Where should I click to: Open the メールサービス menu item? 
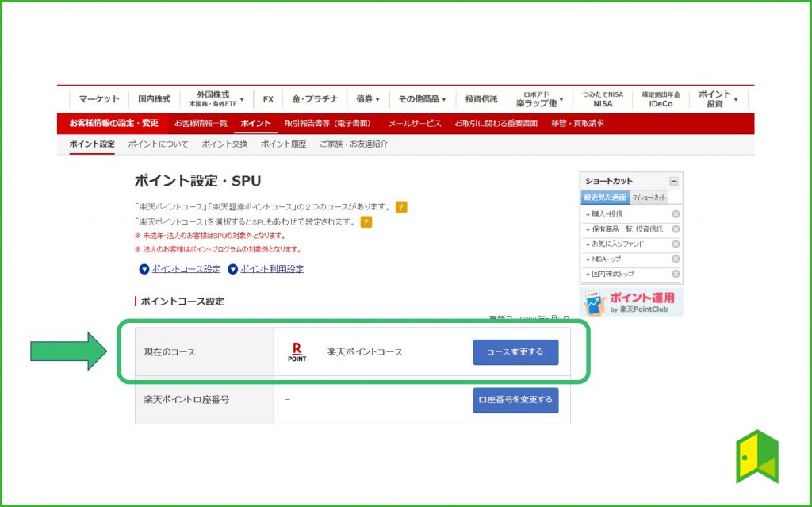[x=416, y=124]
